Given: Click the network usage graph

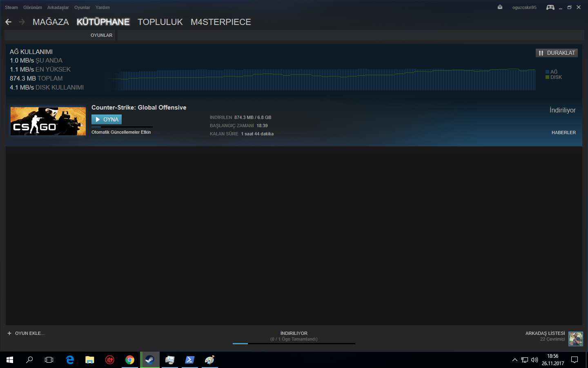Looking at the screenshot, I should (322, 79).
